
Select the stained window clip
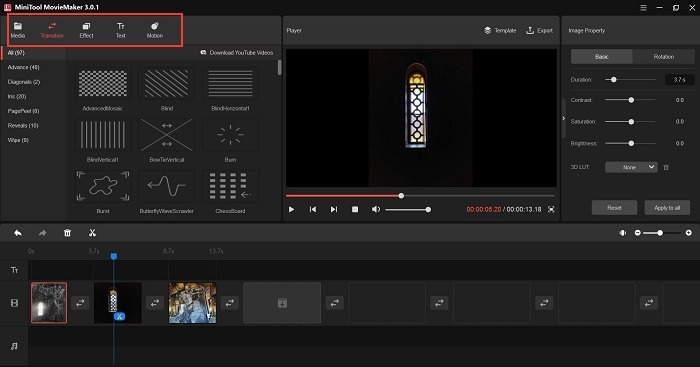click(118, 303)
